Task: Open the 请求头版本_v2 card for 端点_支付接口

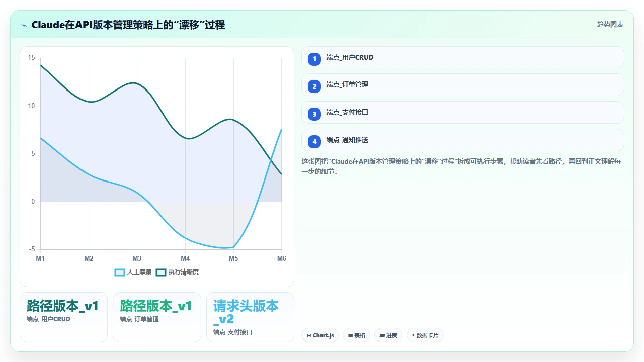Action: [250, 317]
